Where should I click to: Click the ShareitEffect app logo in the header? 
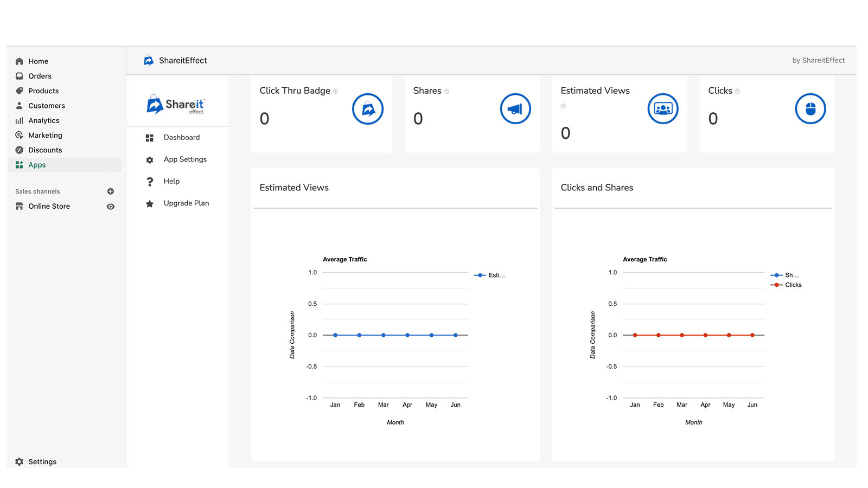tap(149, 60)
